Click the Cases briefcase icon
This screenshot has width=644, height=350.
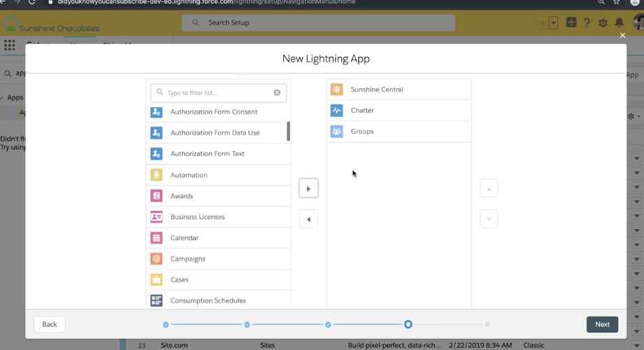tap(156, 280)
